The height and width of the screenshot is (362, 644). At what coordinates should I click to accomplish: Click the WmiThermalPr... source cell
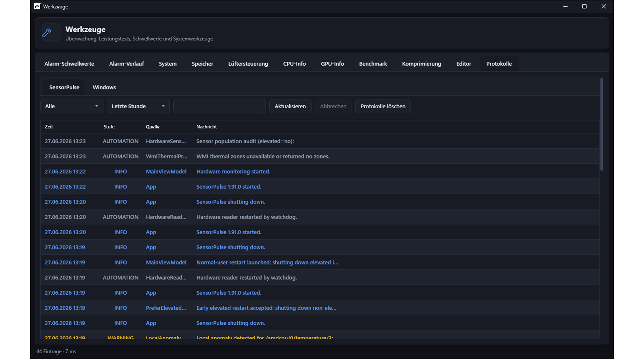167,156
